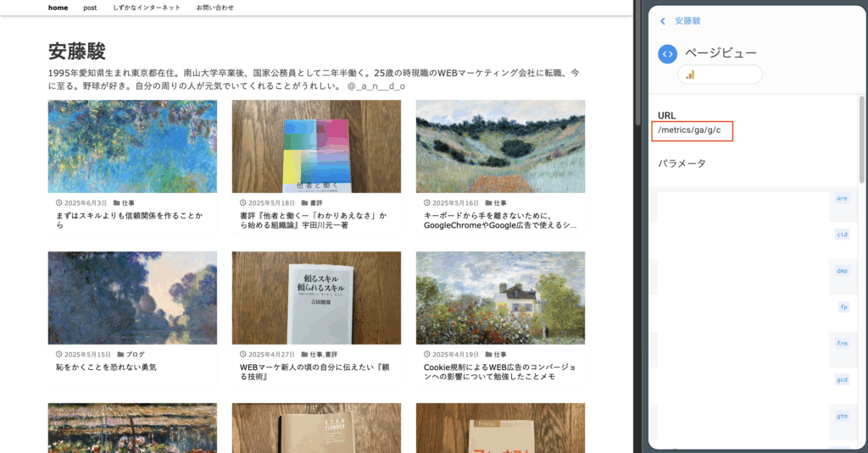This screenshot has height=453, width=868.
Task: Open post 書評『他者と働く』
Action: click(x=314, y=220)
